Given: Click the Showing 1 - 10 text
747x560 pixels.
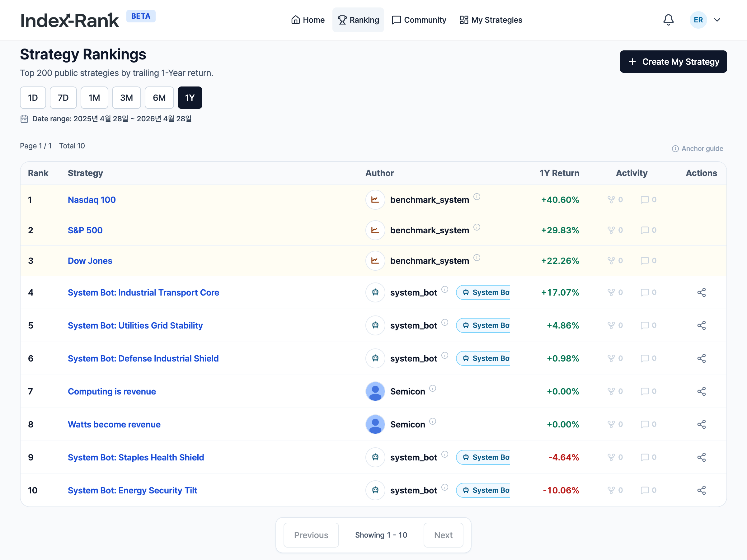Looking at the screenshot, I should [x=381, y=535].
